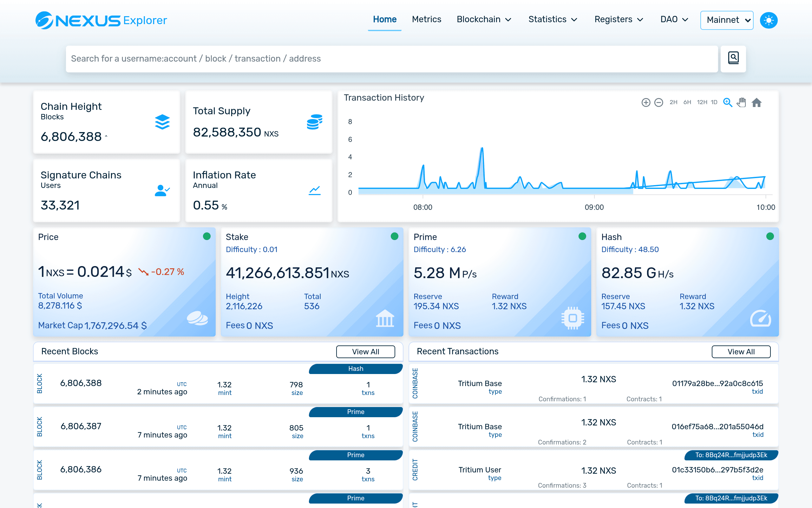The width and height of the screenshot is (812, 508).
Task: Click the Inflation Rate chart line icon
Action: tap(314, 190)
